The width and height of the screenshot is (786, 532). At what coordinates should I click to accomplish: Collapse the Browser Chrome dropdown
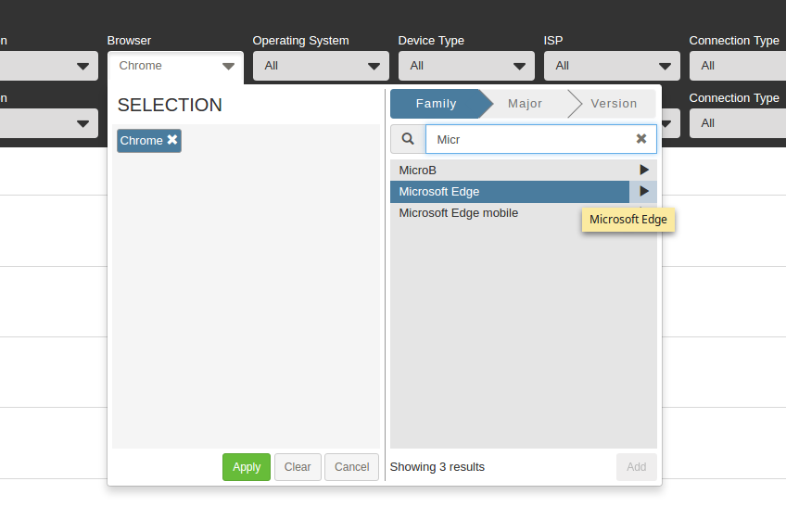coord(175,66)
